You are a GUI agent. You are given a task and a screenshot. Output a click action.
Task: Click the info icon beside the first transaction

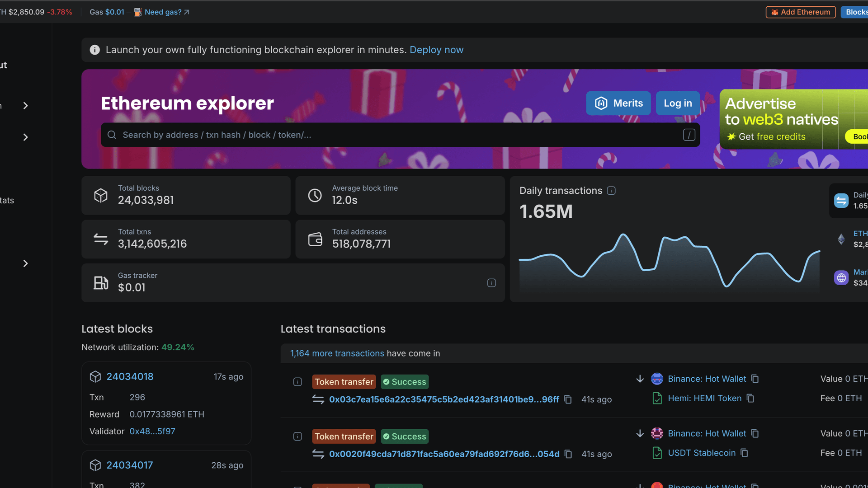297,382
